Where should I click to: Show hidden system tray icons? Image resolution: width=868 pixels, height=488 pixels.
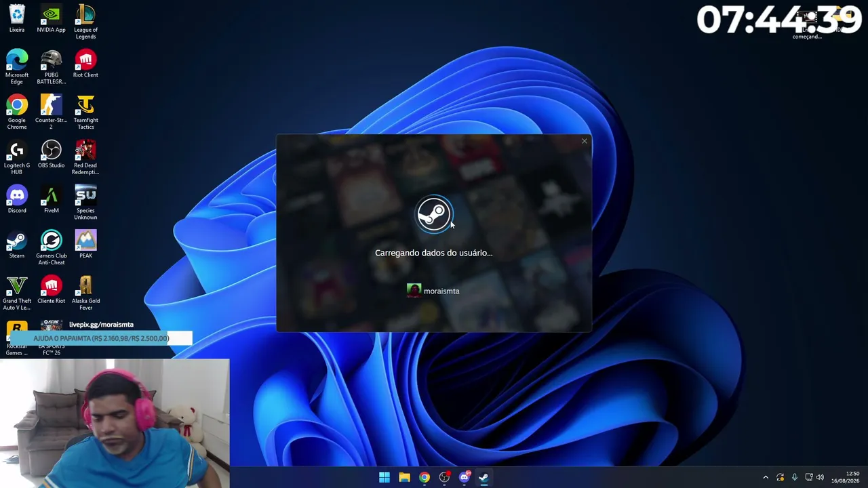pos(766,477)
